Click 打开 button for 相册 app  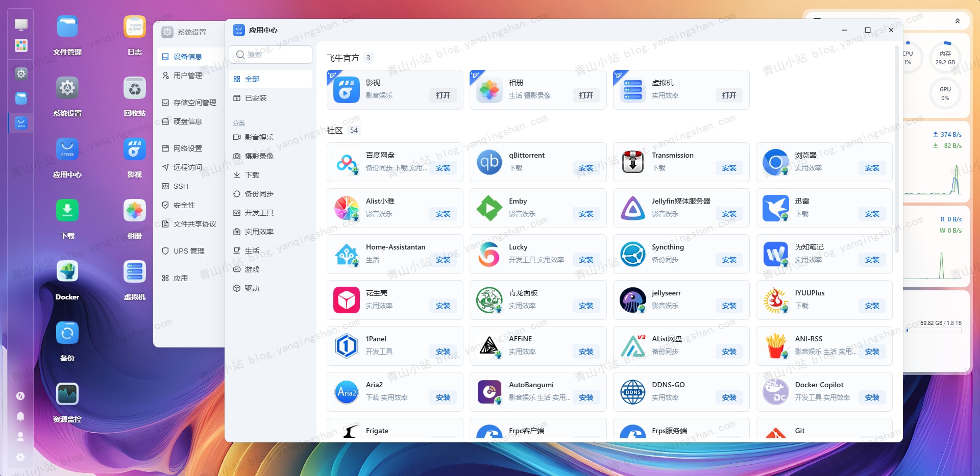tap(586, 95)
